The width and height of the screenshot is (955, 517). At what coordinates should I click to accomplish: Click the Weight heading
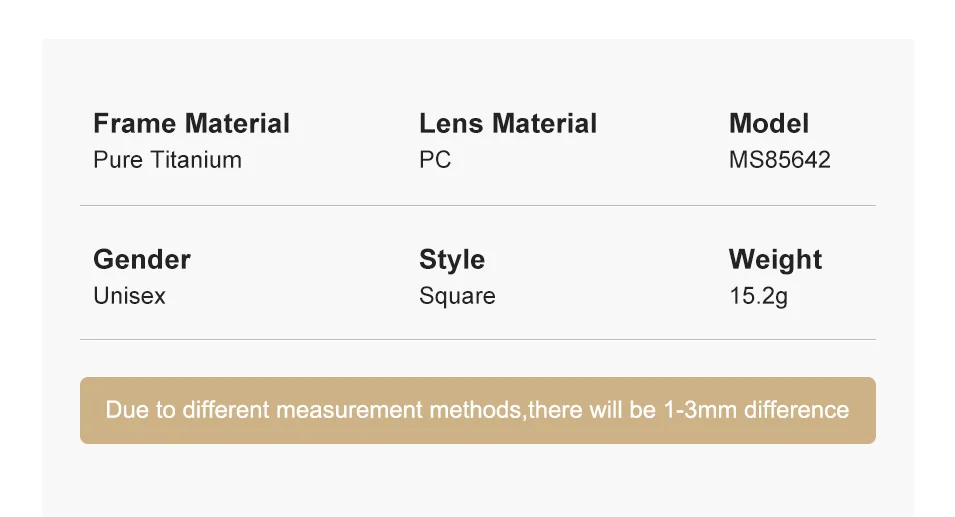click(x=775, y=260)
